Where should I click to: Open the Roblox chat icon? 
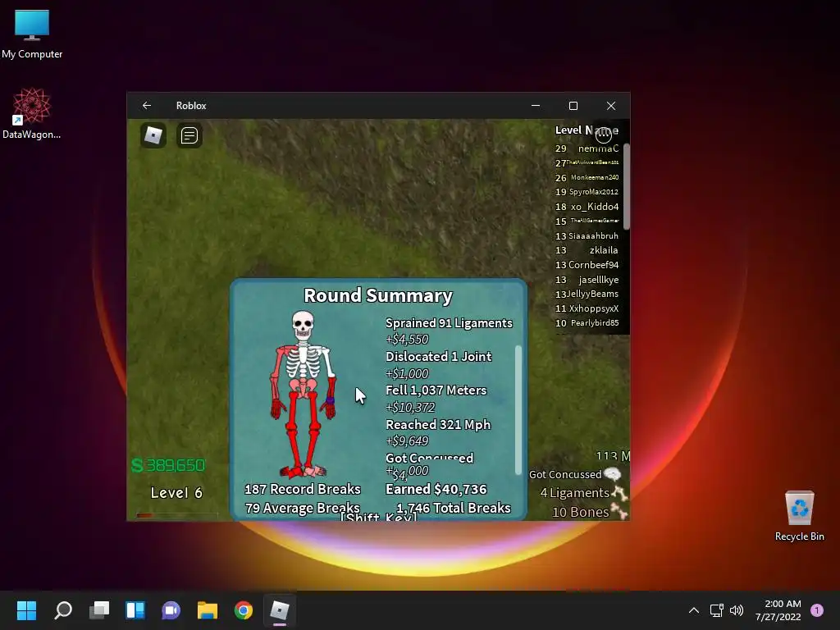coord(189,135)
